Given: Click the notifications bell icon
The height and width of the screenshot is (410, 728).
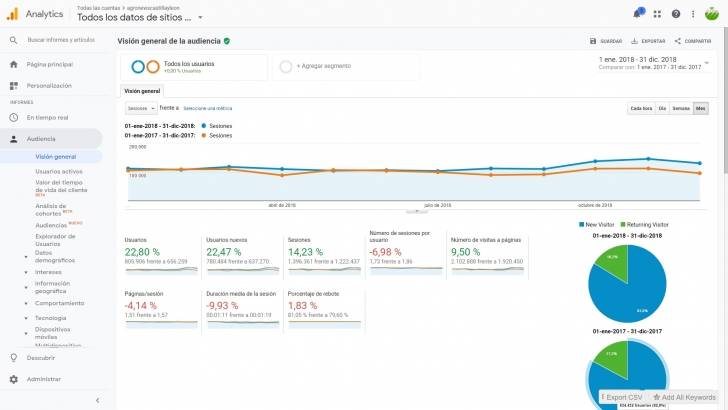Looking at the screenshot, I should tap(638, 14).
